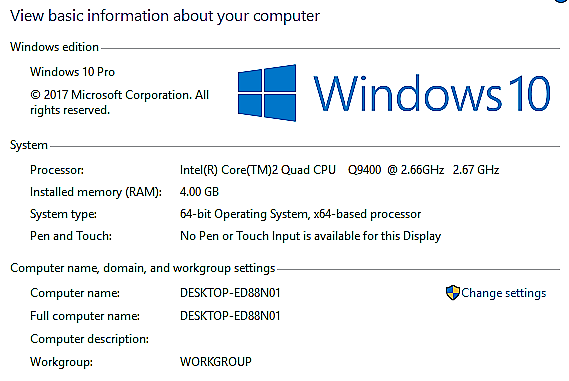The height and width of the screenshot is (381, 569).
Task: Click the 'System type:' label
Action: (x=63, y=214)
